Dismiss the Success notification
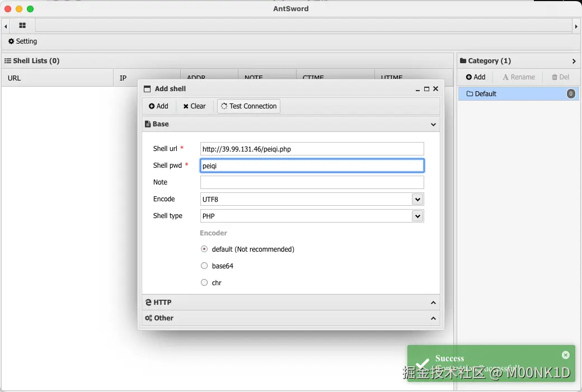Image resolution: width=582 pixels, height=392 pixels. click(x=565, y=355)
